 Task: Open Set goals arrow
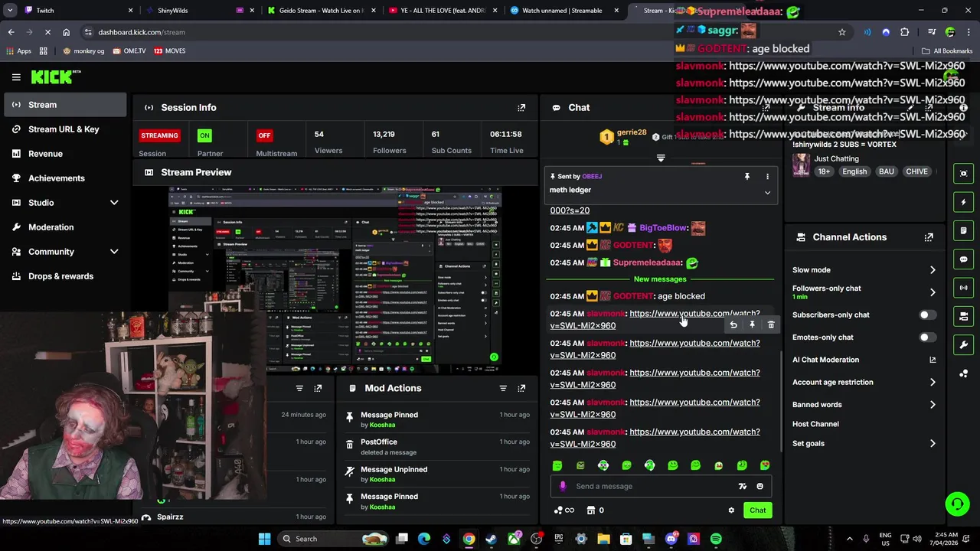tap(933, 444)
